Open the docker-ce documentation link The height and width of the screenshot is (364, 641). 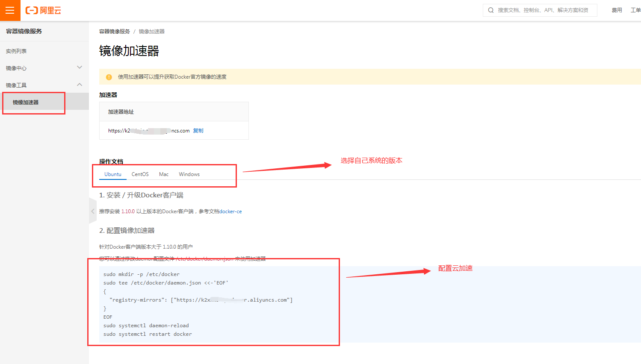[x=230, y=211]
